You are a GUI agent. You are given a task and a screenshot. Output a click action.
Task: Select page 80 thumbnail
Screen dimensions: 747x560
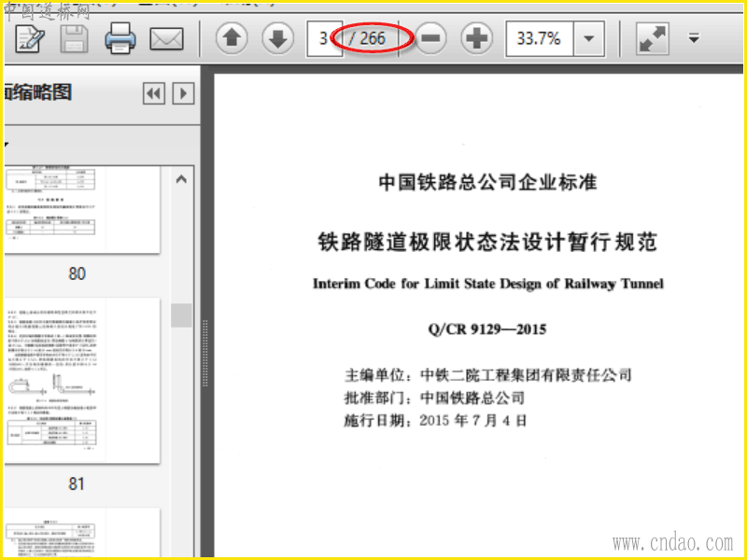click(x=82, y=210)
